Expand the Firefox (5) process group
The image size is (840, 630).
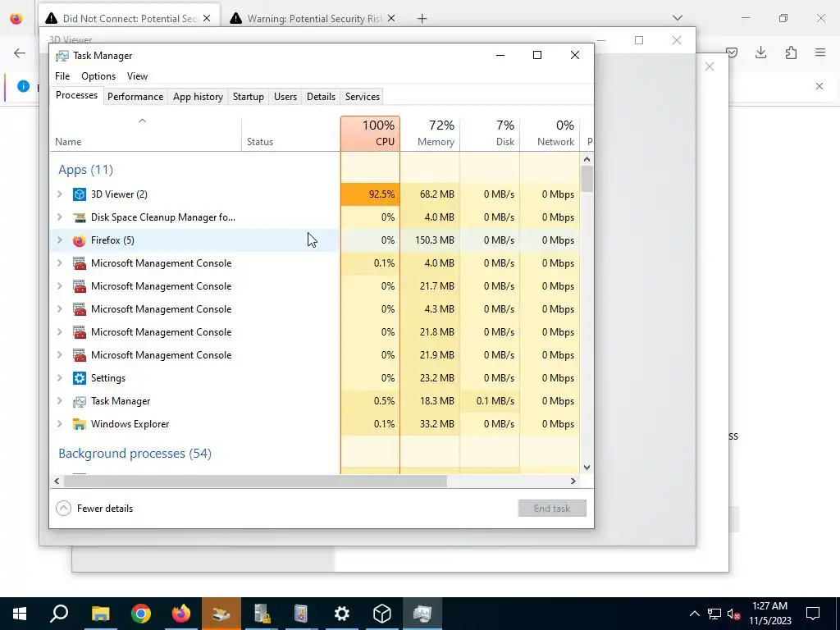(x=59, y=240)
